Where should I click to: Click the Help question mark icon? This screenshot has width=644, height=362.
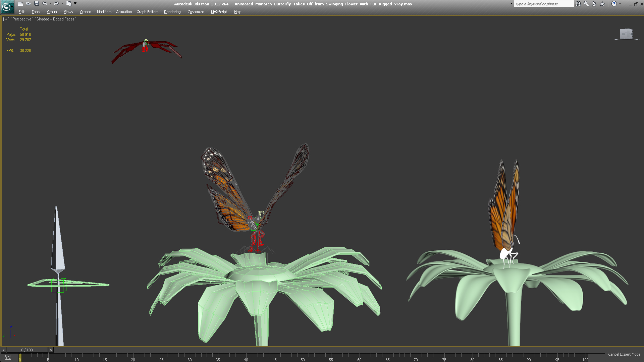click(614, 4)
